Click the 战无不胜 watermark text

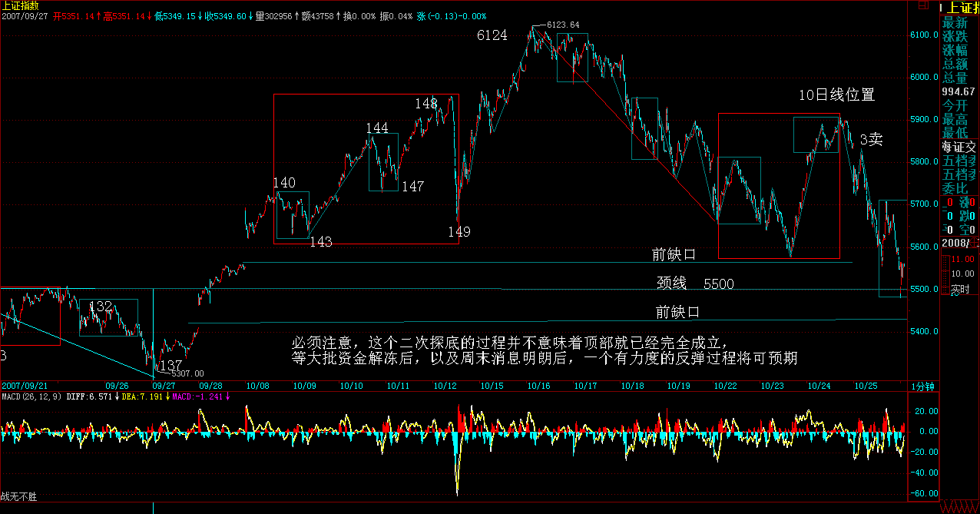tap(18, 497)
